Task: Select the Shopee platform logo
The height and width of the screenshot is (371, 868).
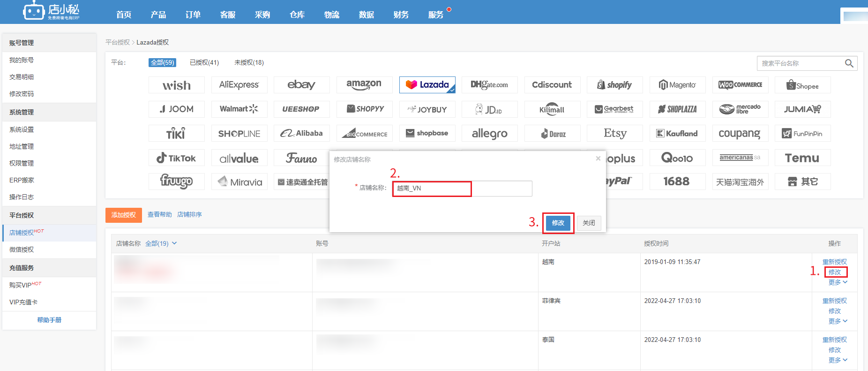Action: click(803, 85)
